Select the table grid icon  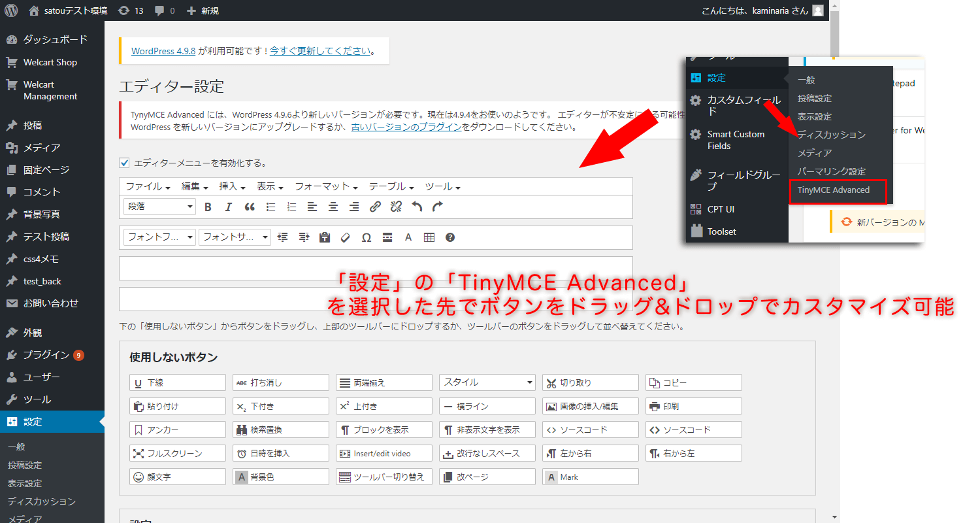429,237
